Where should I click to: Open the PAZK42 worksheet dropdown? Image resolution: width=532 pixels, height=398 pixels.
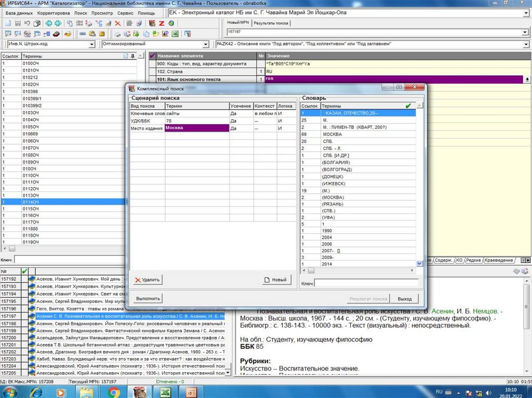(526, 45)
